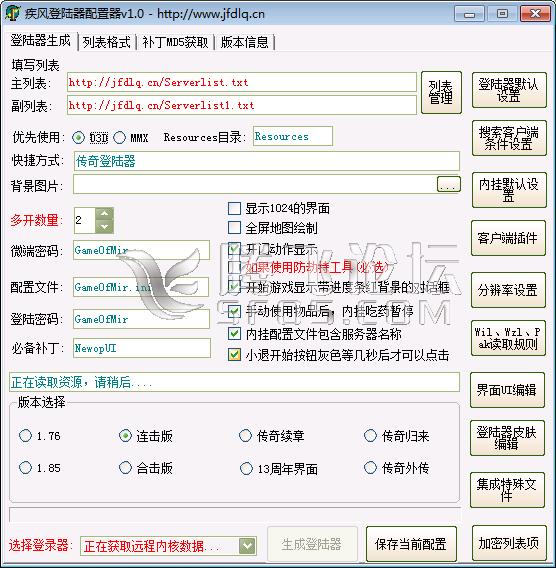Click the app icon in title bar
This screenshot has height=568, width=556.
12,13
